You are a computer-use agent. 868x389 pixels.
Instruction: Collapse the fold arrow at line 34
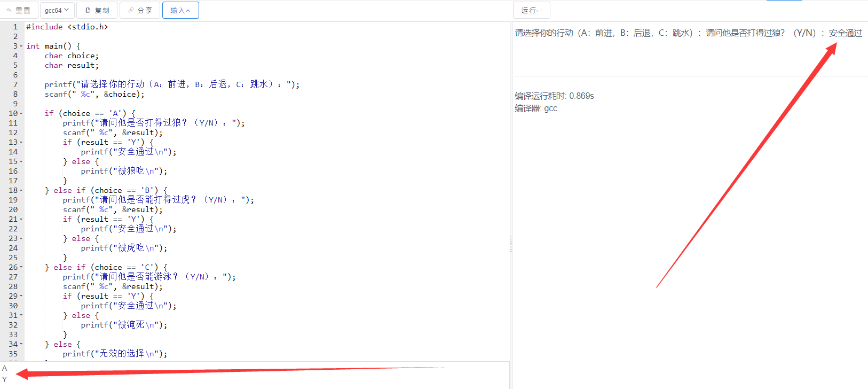21,344
